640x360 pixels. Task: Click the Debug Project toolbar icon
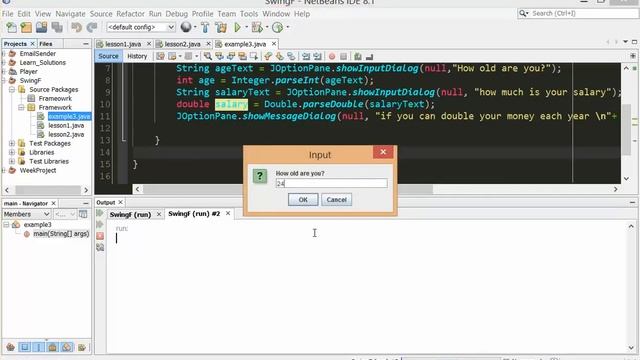click(x=257, y=27)
